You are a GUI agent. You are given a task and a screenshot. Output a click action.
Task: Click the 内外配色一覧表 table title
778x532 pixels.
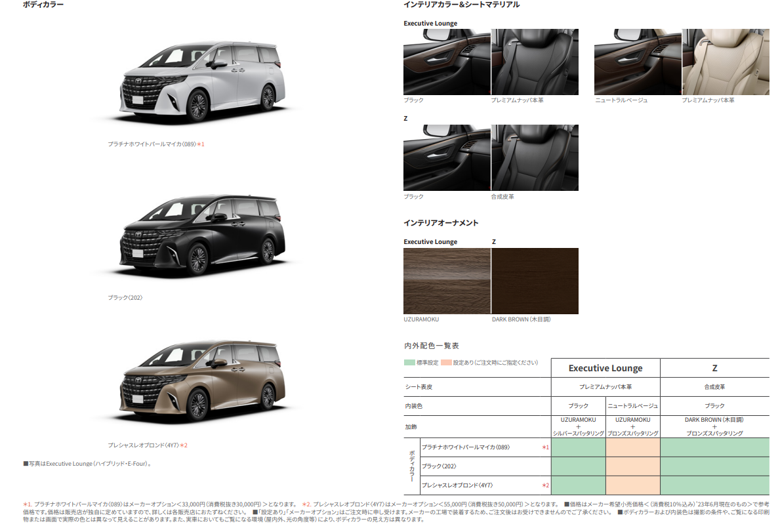point(431,346)
